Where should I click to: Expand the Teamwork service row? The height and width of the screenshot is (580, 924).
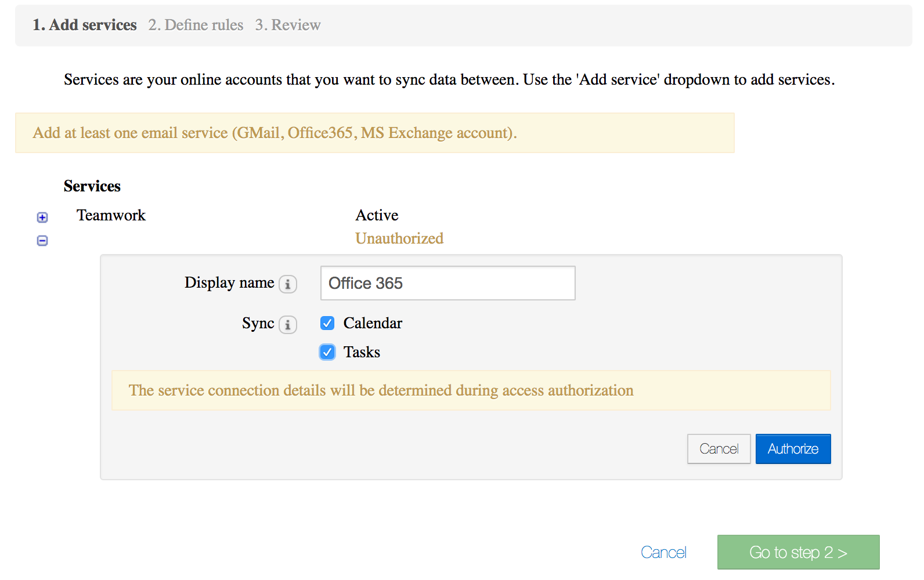click(42, 217)
